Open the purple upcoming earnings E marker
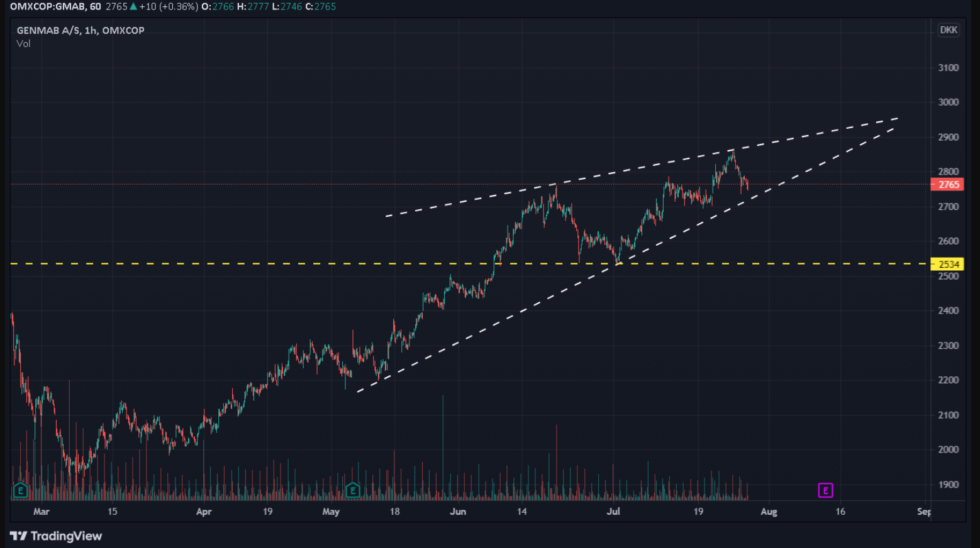This screenshot has height=548, width=980. tap(825, 490)
